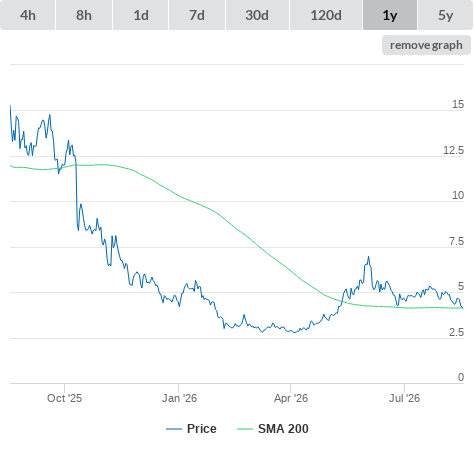Toggle the SMA 200 legend entry

[273, 429]
